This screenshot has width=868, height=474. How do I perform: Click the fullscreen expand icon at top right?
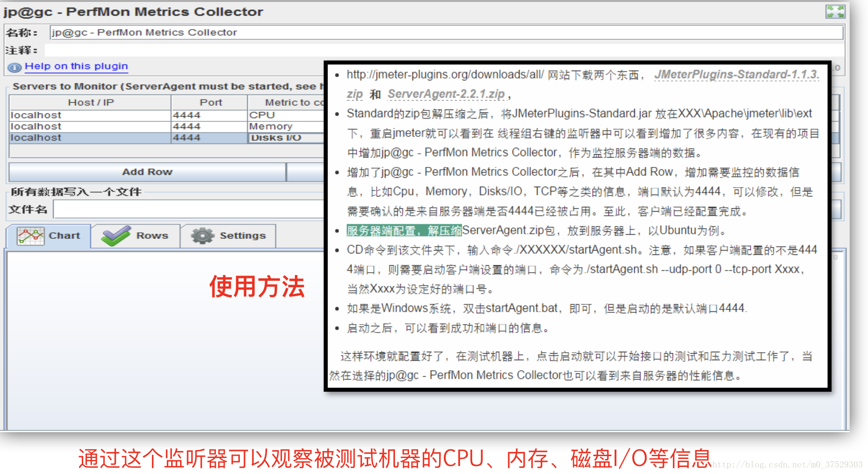pos(835,12)
